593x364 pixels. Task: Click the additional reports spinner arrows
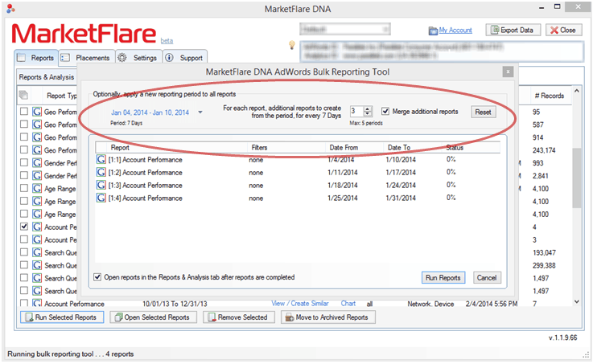point(368,112)
